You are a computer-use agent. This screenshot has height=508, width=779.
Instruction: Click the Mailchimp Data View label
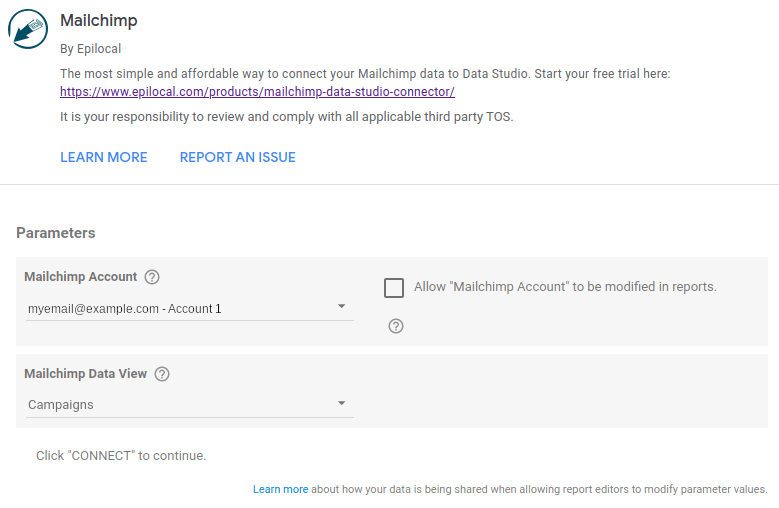pos(85,373)
